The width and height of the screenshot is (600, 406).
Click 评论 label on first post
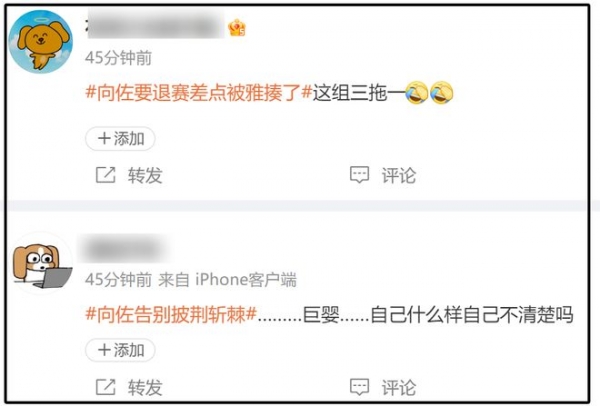pos(399,175)
